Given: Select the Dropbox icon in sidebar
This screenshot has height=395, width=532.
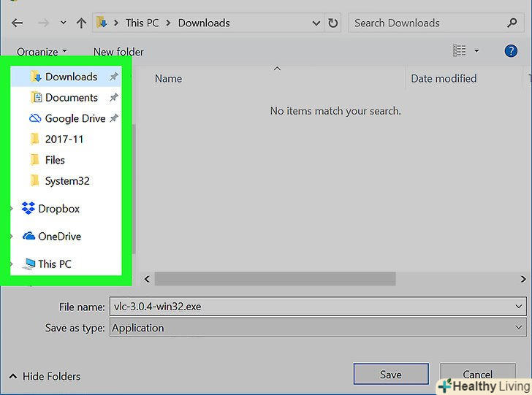Looking at the screenshot, I should (28, 209).
